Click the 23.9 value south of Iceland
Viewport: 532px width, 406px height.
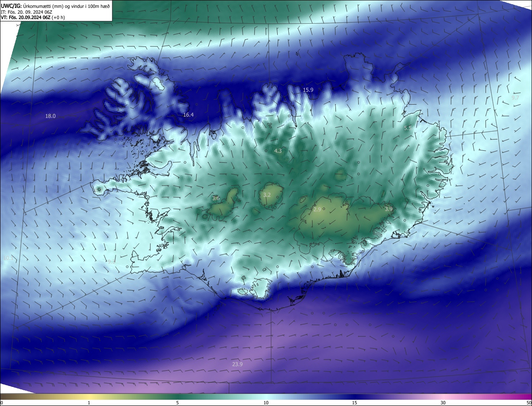click(x=237, y=364)
